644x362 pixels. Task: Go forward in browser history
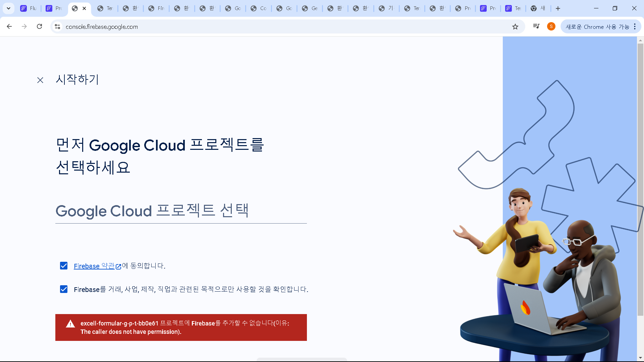coord(24,26)
